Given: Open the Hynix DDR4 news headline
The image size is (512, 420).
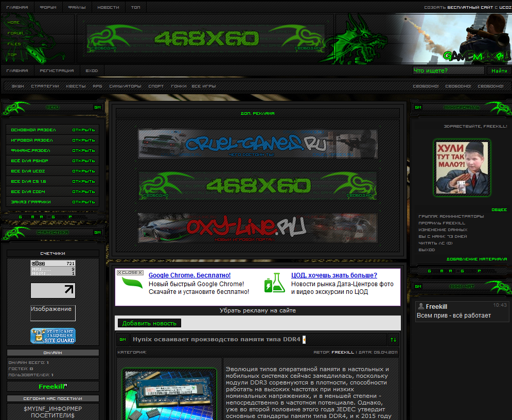Looking at the screenshot, I should coord(217,339).
